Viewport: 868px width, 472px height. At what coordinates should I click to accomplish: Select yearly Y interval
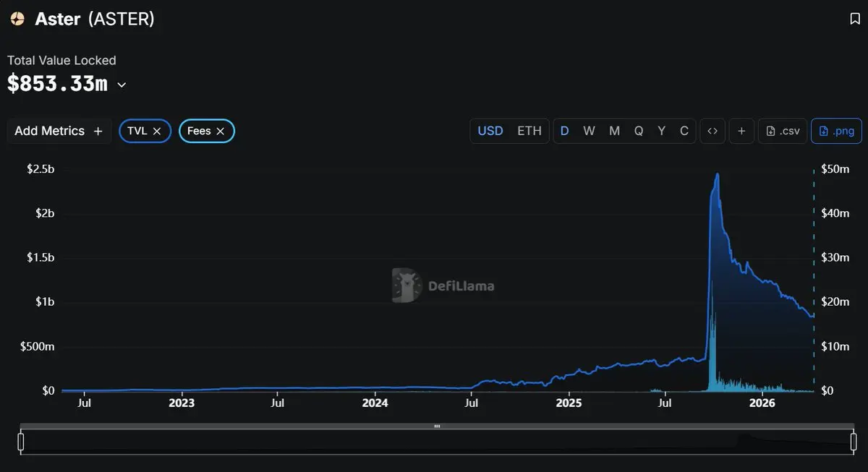click(661, 131)
